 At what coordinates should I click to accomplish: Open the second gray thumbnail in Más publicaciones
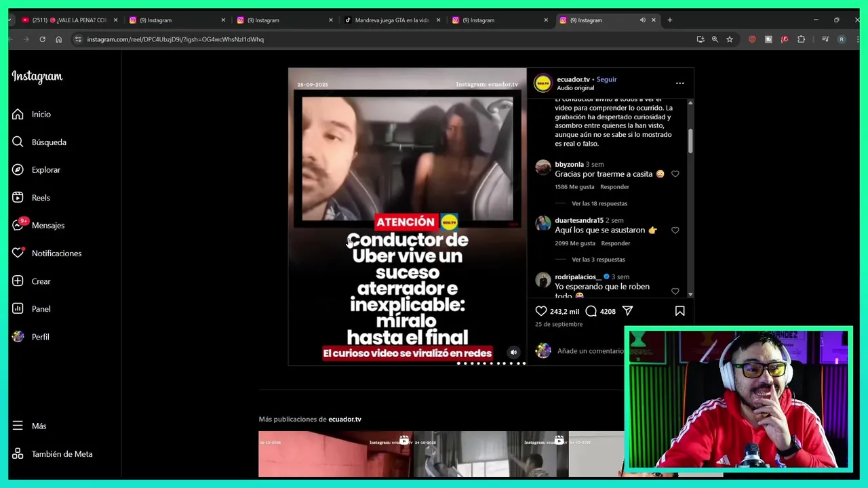490,454
